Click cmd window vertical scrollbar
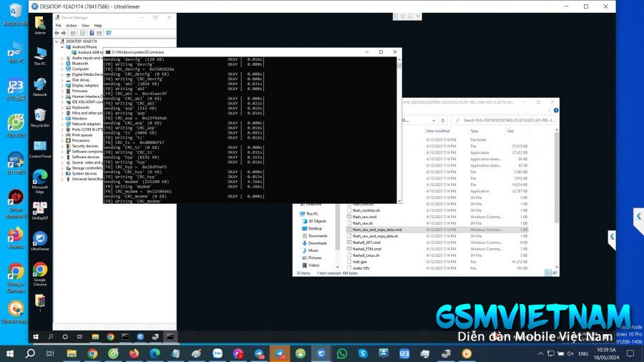Viewport: 644px width, 362px height. click(x=399, y=130)
